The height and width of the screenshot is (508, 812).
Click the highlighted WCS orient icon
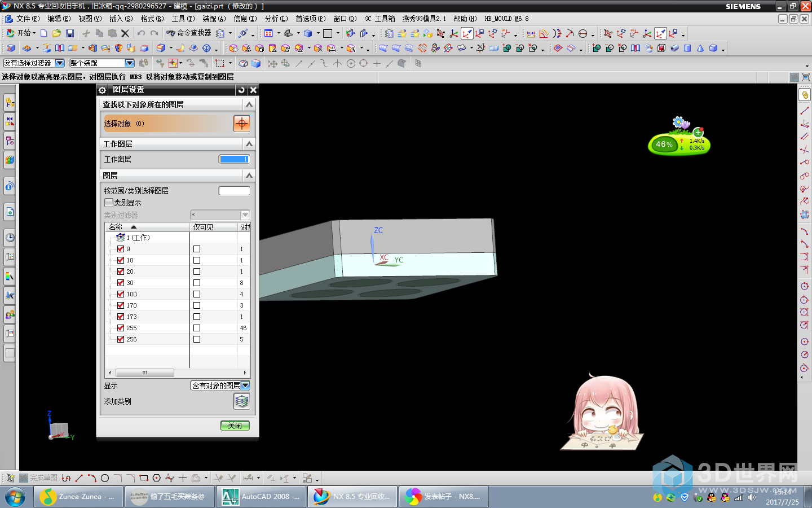pyautogui.click(x=467, y=33)
